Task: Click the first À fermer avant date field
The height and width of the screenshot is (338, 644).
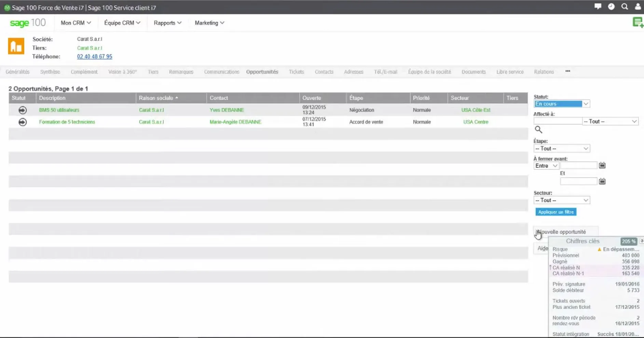Action: 578,165
